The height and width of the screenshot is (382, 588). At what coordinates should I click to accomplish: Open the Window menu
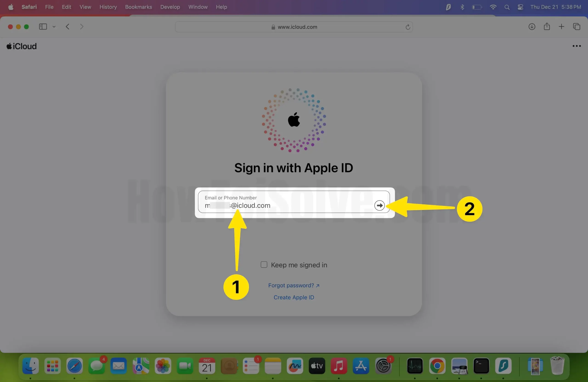(x=198, y=7)
